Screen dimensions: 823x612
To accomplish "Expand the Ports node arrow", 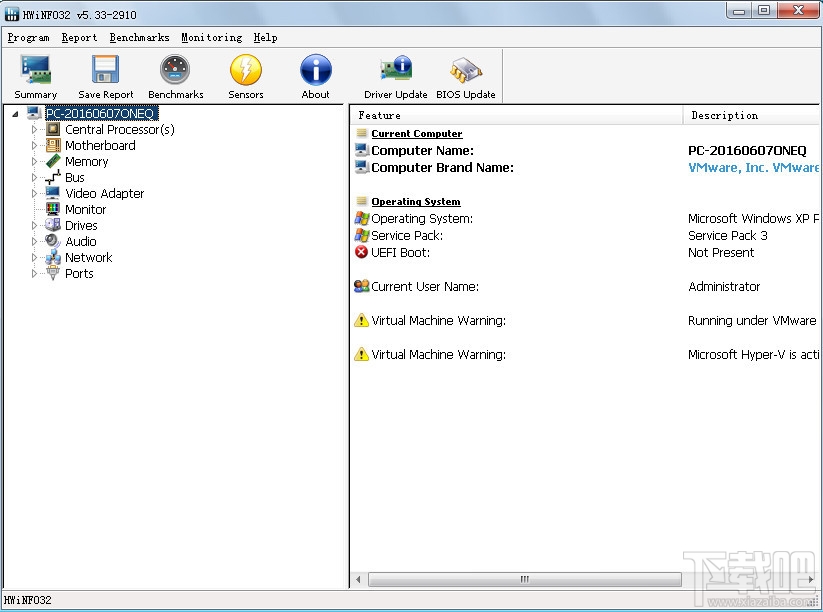I will [x=34, y=273].
